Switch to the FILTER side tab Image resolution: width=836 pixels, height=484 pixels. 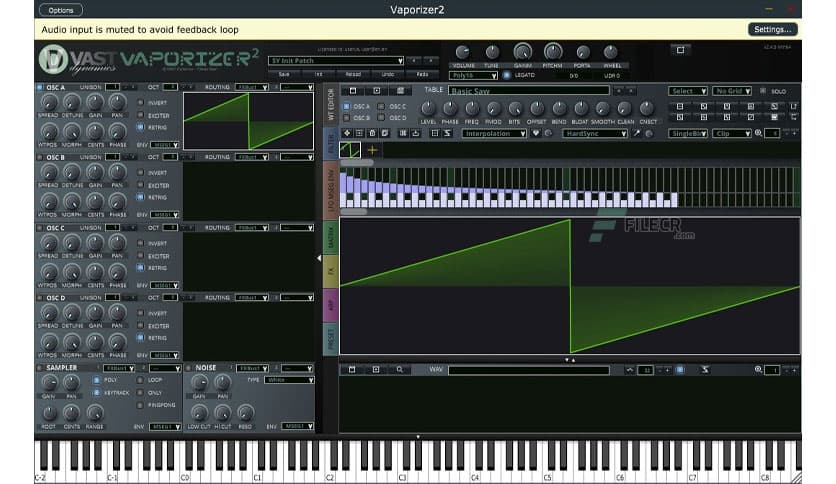pos(331,144)
